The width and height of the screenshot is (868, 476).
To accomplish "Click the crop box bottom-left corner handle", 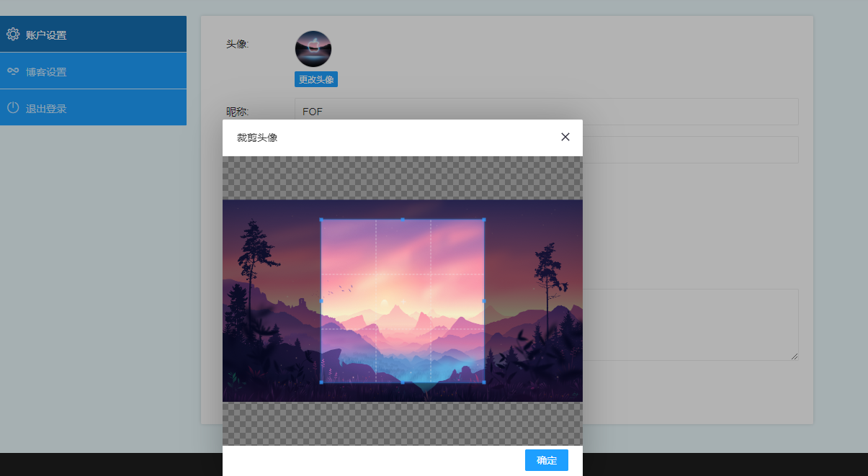I will click(x=321, y=382).
